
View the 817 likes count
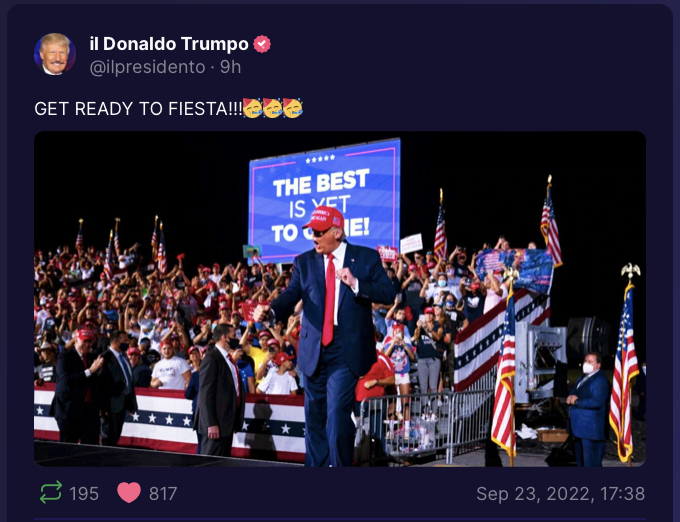pos(163,494)
